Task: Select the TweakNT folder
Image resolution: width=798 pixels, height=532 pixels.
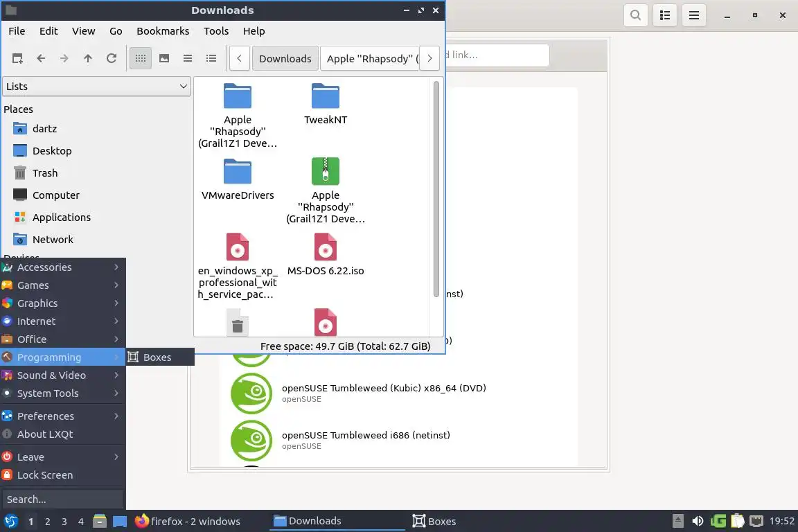Action: [x=325, y=105]
